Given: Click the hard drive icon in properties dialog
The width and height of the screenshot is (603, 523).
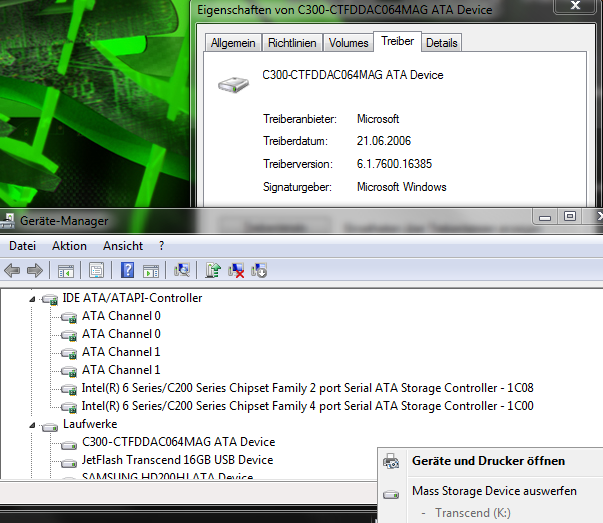Looking at the screenshot, I should pos(233,84).
